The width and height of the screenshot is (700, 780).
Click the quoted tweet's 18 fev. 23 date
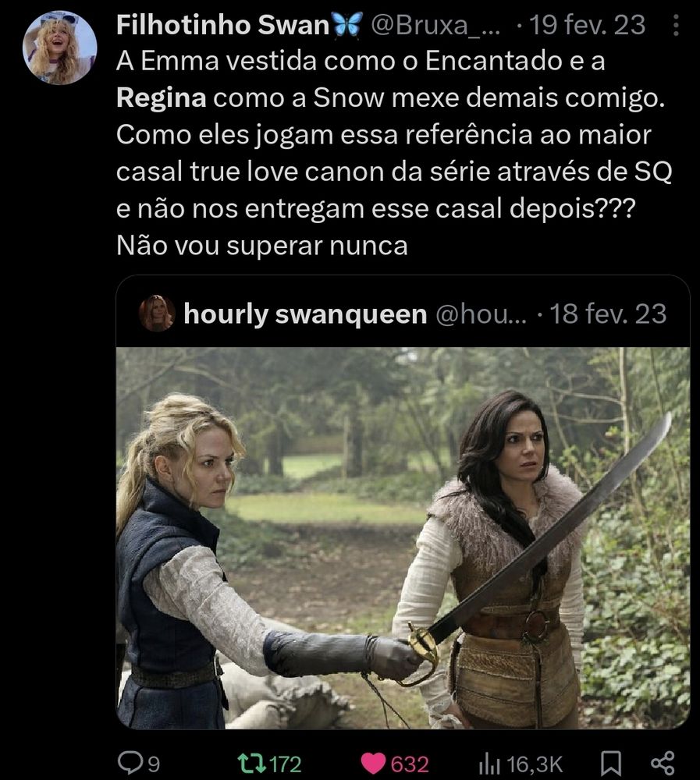(608, 314)
